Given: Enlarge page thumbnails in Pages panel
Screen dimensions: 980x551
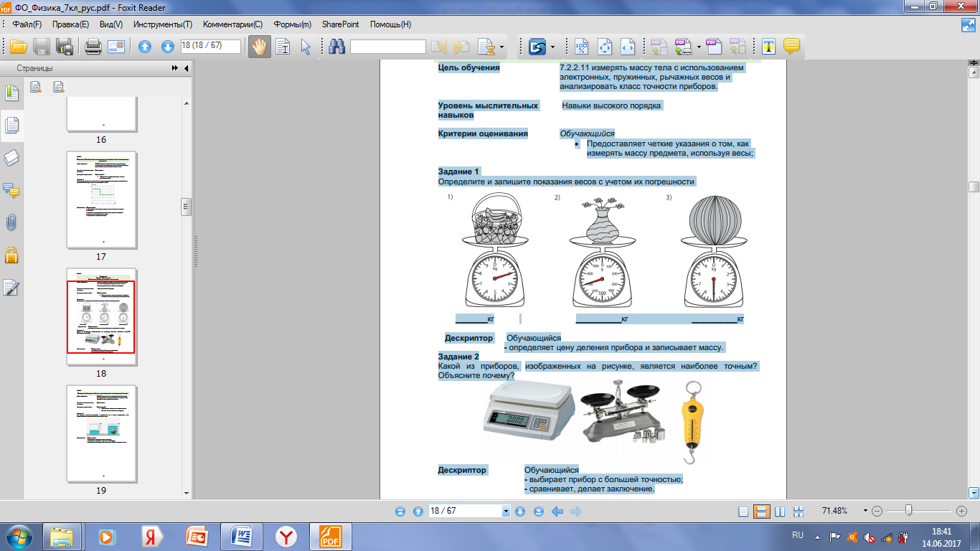Looking at the screenshot, I should 36,88.
